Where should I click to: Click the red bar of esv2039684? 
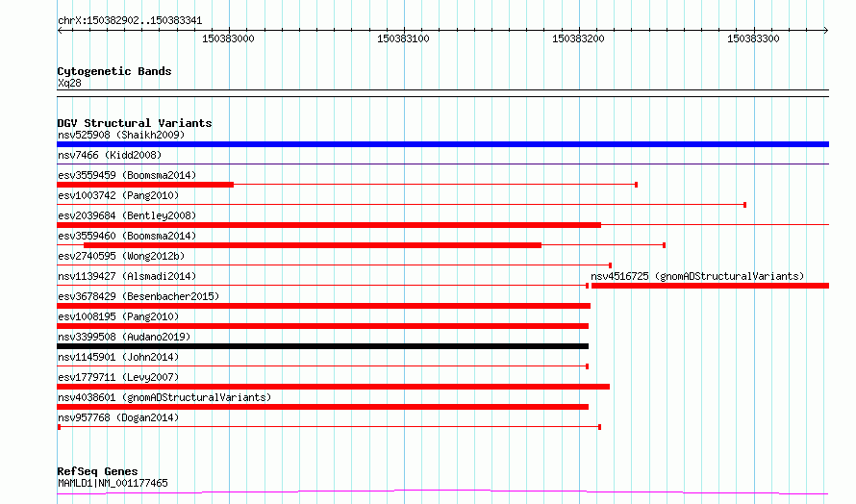click(329, 225)
